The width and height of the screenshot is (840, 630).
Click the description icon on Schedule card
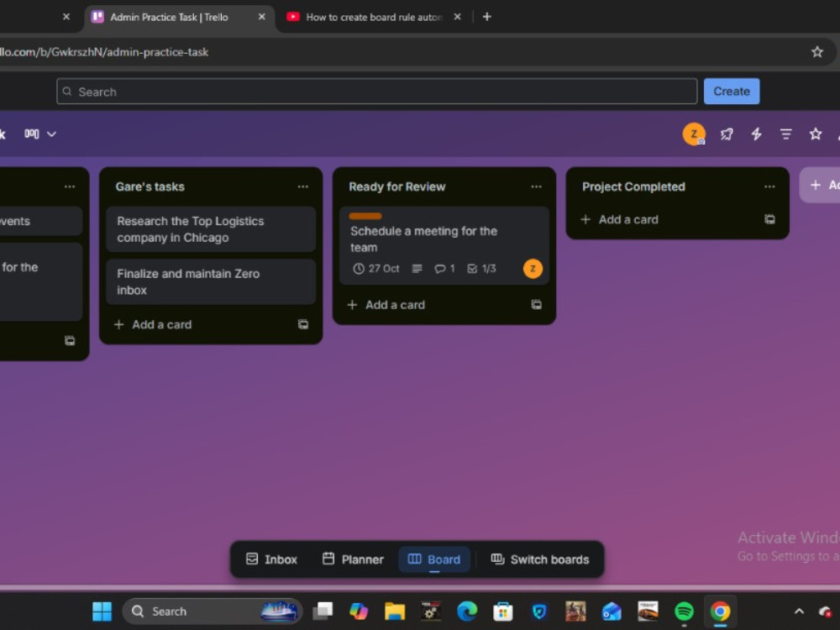click(x=417, y=269)
